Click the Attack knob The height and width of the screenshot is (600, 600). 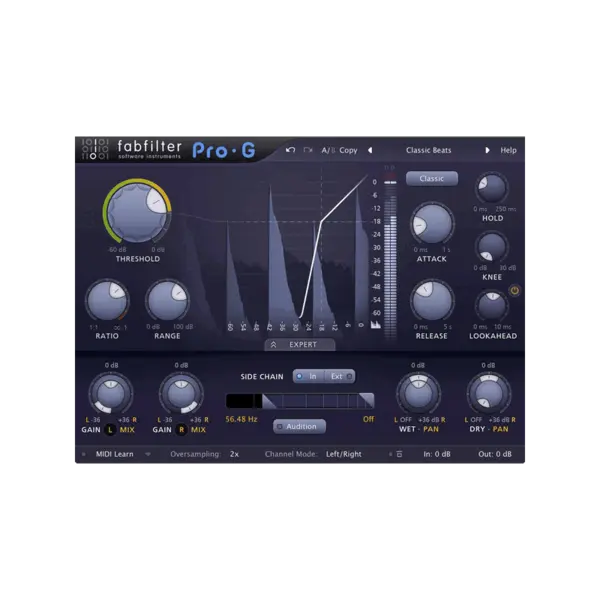(x=432, y=224)
